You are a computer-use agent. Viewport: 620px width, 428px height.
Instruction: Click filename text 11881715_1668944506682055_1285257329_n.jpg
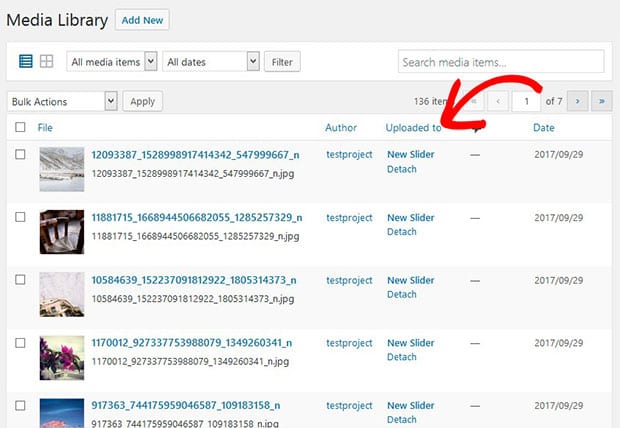tap(195, 236)
